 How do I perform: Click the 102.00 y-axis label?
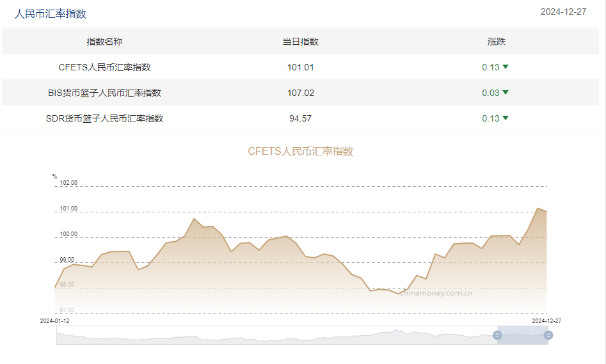point(68,183)
